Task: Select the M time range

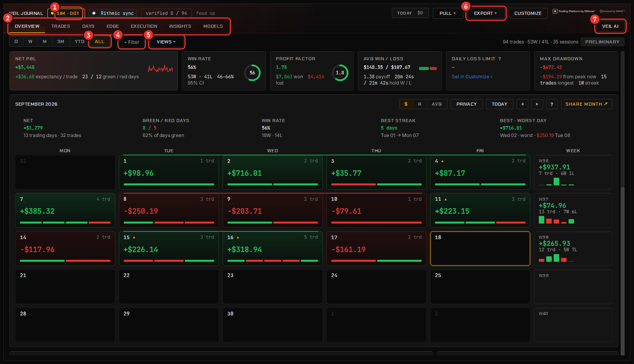Action: click(x=45, y=41)
